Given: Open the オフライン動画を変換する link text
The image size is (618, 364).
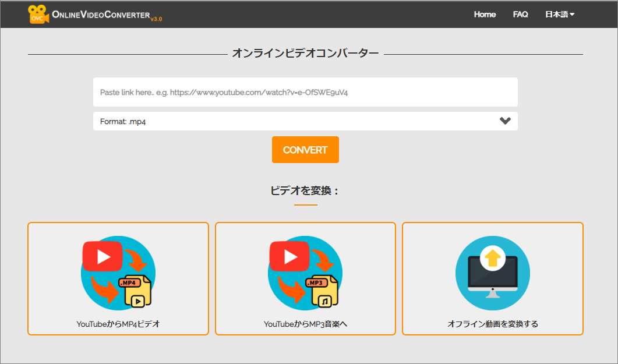Looking at the screenshot, I should click(x=493, y=324).
